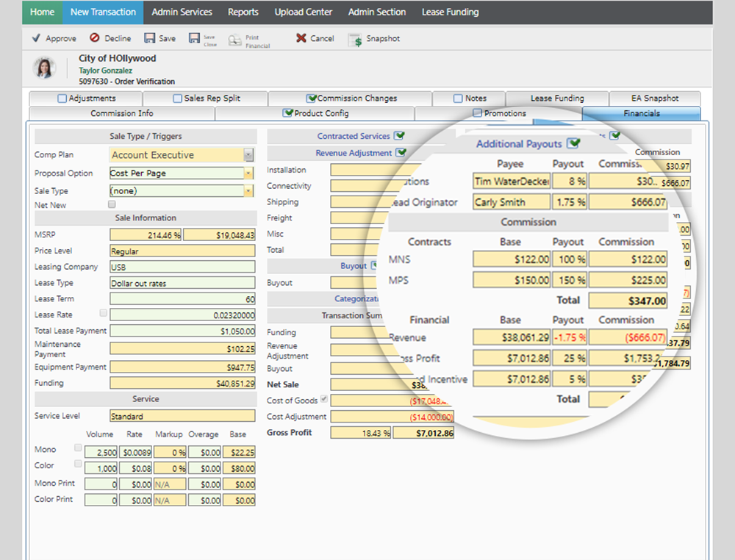Click the Snapshot dollar icon
Screen dimensions: 735x560
click(x=355, y=40)
